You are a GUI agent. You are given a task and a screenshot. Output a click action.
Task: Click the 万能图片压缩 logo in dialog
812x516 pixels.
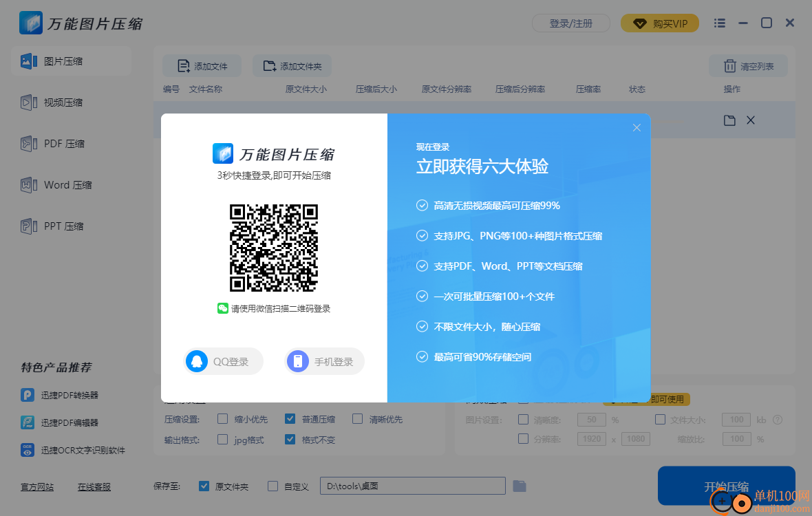[x=273, y=153]
